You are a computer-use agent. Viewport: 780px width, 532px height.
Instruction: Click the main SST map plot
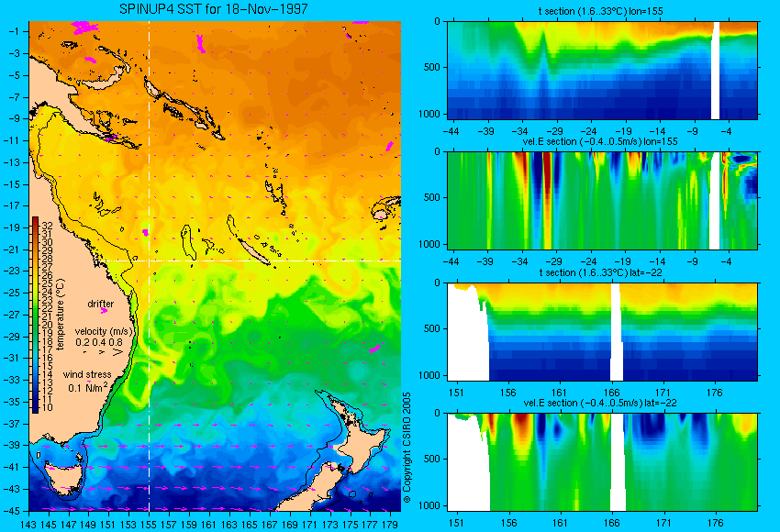[215, 266]
